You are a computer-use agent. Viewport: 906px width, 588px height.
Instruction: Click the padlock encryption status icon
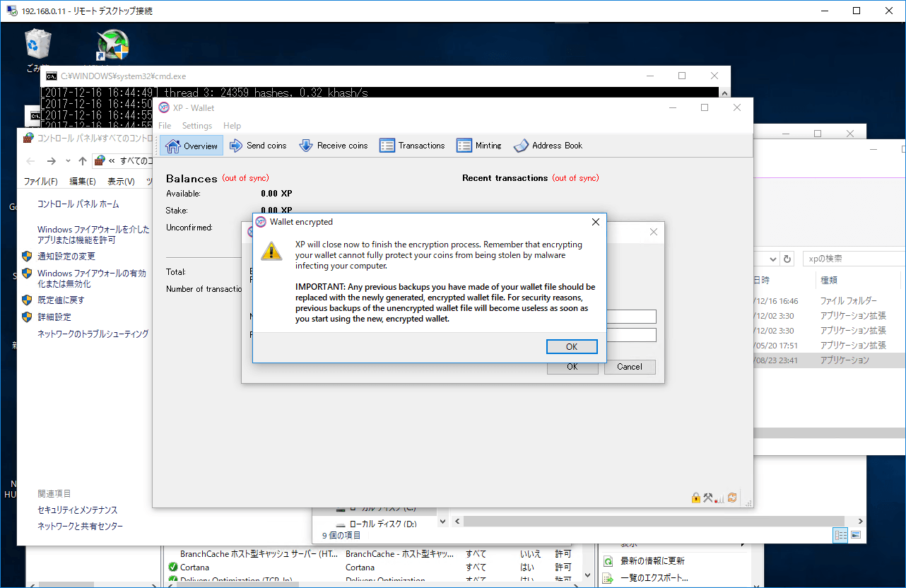pos(696,498)
